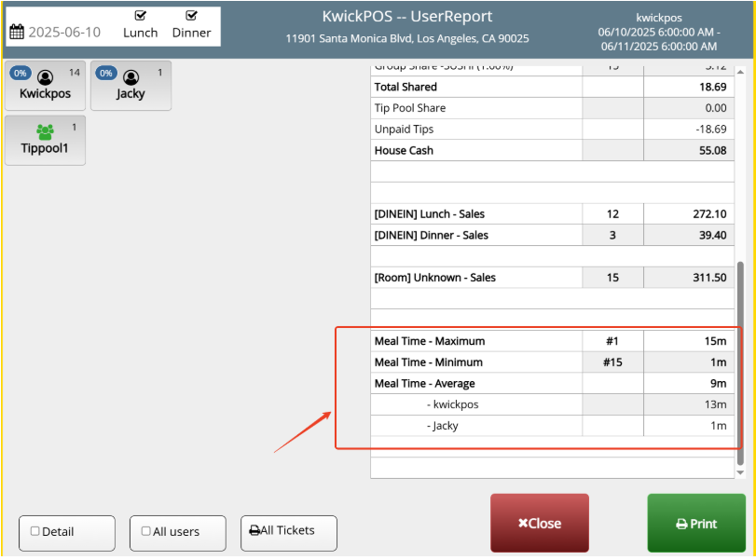
Task: Click the kwickpos username in header
Action: [x=659, y=18]
